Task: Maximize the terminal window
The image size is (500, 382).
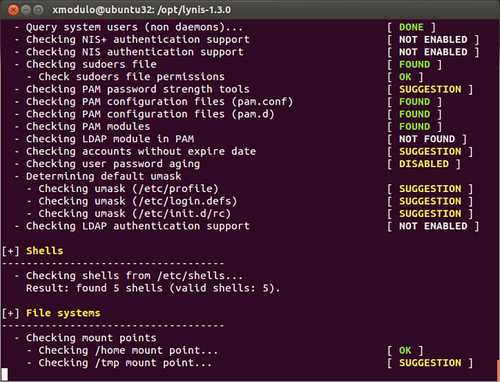Action: pyautogui.click(x=39, y=10)
